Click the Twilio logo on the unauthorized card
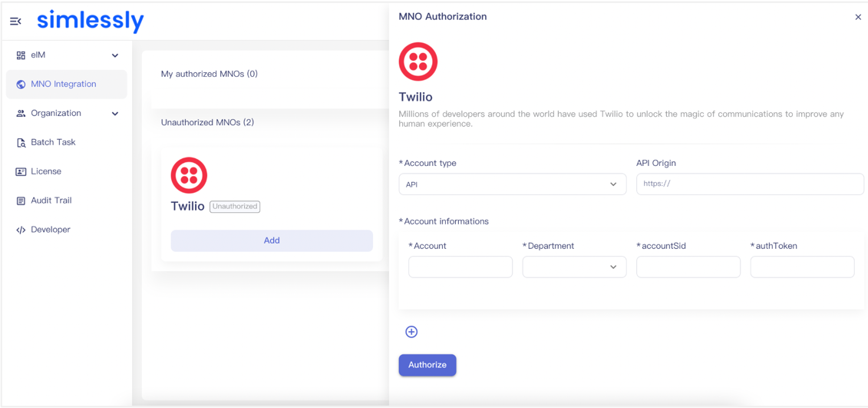Screen dimensions: 868x408 tap(189, 175)
